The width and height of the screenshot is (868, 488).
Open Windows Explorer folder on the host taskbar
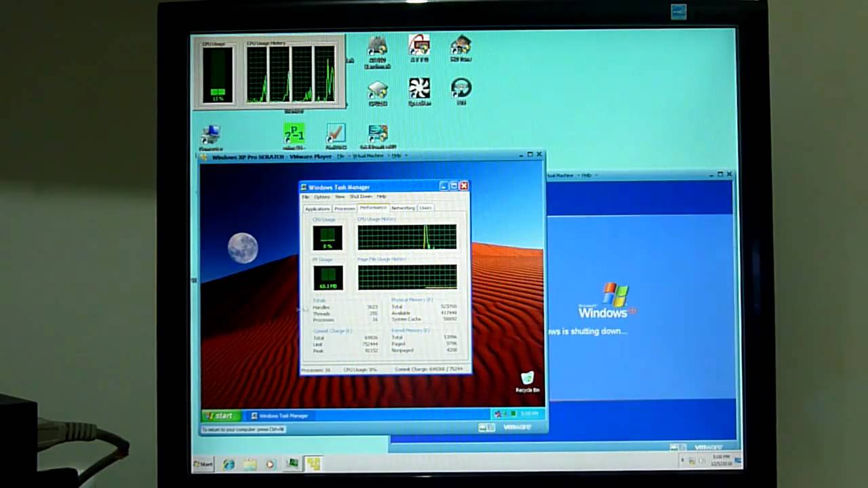coord(250,464)
